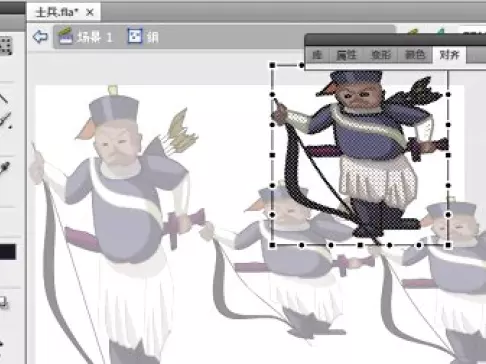486x364 pixels.
Task: Select the Eyedropper tool
Action: [x=5, y=168]
